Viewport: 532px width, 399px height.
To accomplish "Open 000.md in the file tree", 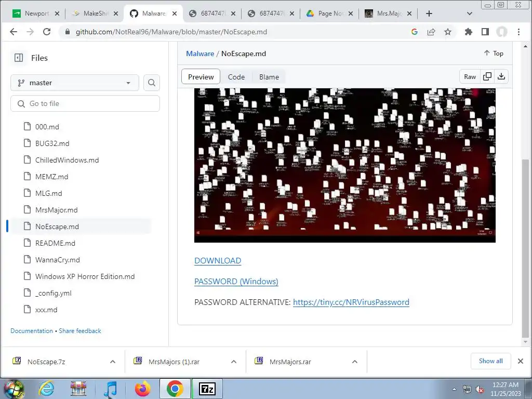I will click(47, 127).
